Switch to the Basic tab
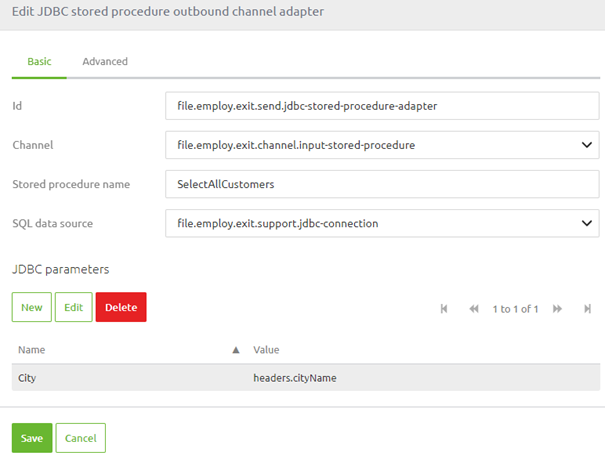Viewport: 605px width, 463px height. pos(39,61)
